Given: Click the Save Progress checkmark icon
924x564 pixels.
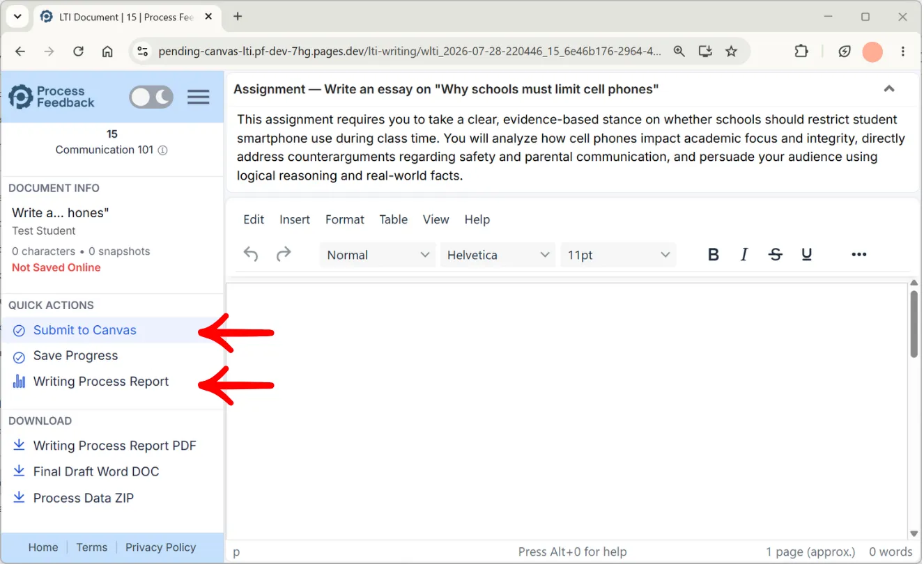Looking at the screenshot, I should tap(20, 357).
